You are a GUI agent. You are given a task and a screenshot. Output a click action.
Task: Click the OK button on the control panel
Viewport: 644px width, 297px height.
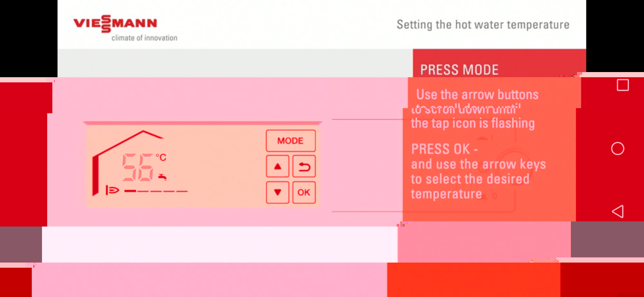pos(304,192)
